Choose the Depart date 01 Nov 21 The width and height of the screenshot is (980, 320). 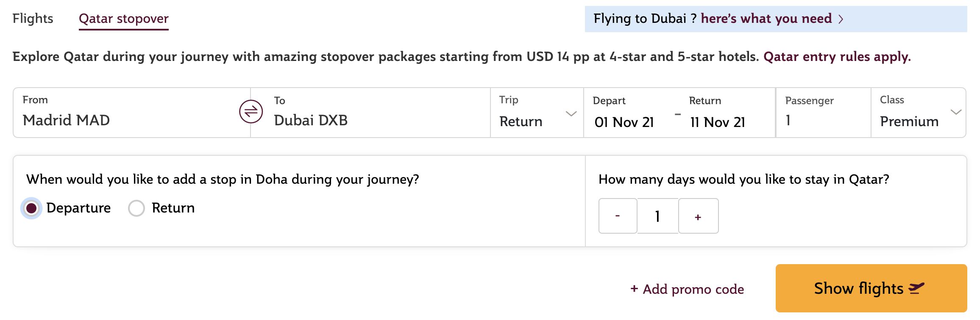pyautogui.click(x=624, y=122)
